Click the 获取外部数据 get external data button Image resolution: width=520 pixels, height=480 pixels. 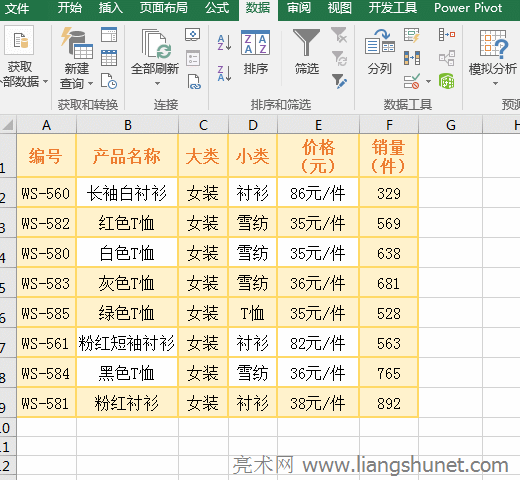coord(21,57)
